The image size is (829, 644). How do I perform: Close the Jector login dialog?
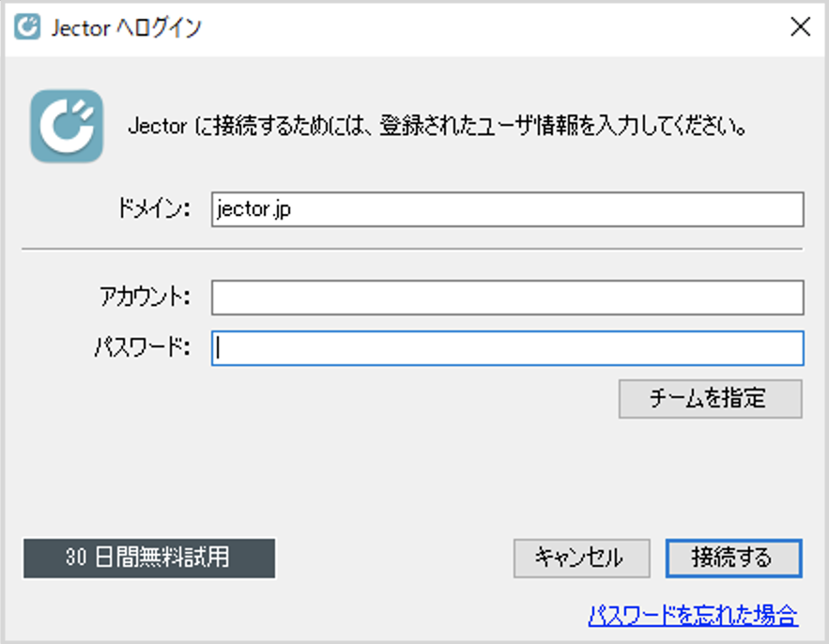pyautogui.click(x=801, y=26)
